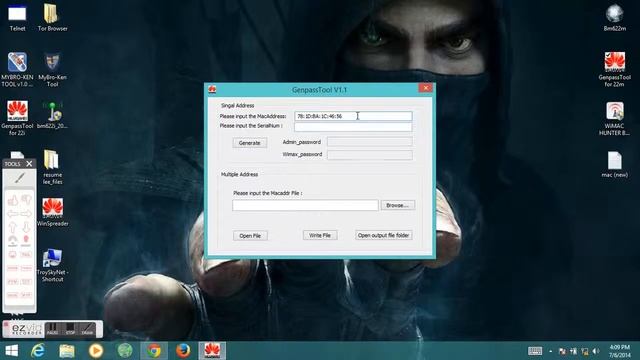Close the ezvid TOOLS panel
The image size is (640, 360).
coord(29,164)
